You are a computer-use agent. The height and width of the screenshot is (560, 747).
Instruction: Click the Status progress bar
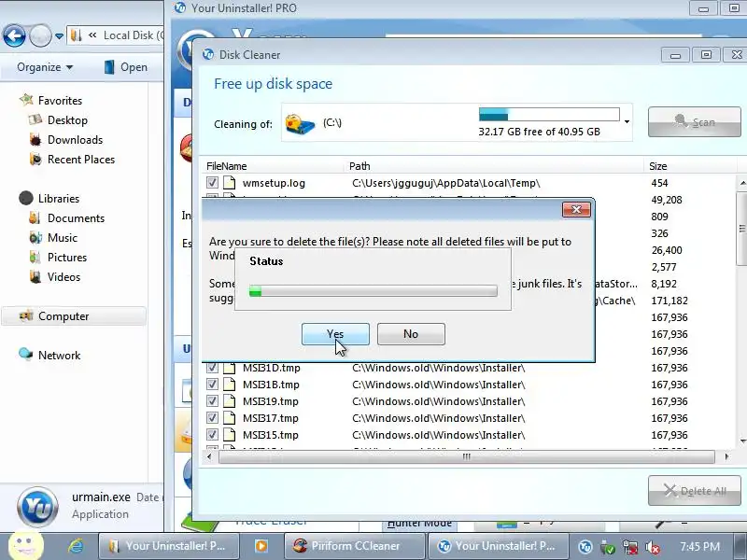pyautogui.click(x=373, y=291)
